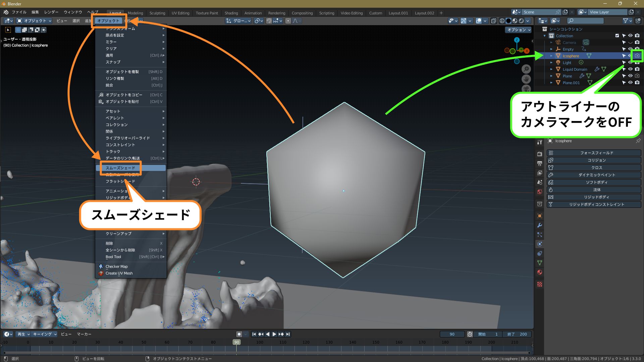Open the Physics properties tab icon
644x362 pixels.
pyautogui.click(x=539, y=244)
